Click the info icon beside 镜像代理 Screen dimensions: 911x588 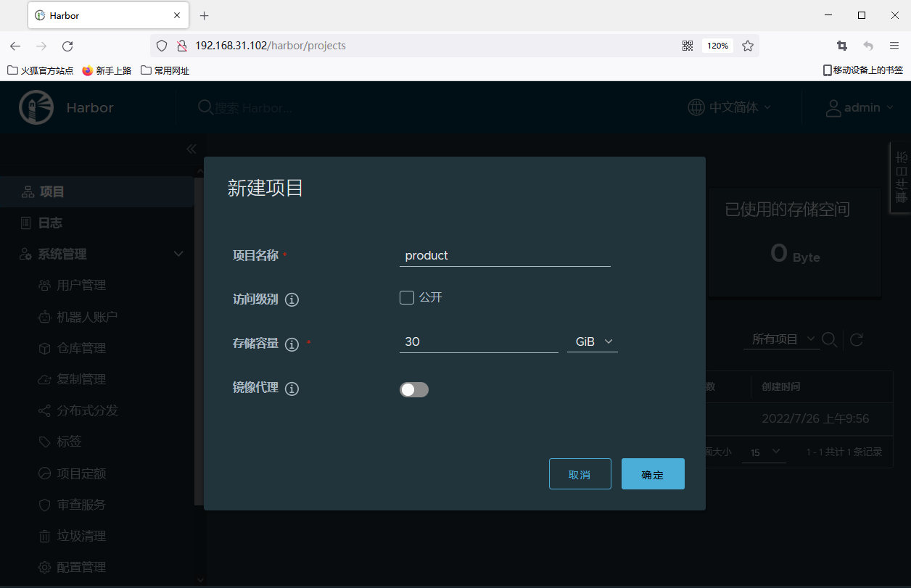tap(292, 389)
